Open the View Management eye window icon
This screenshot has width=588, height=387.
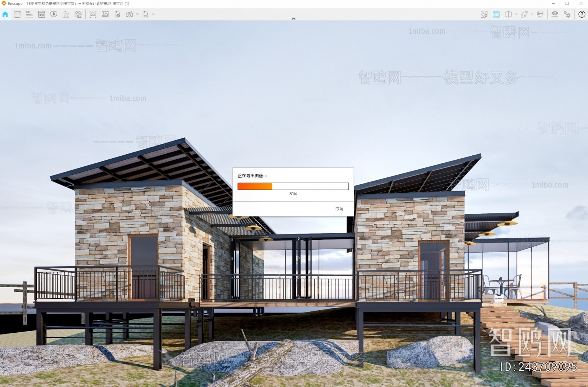[42, 14]
